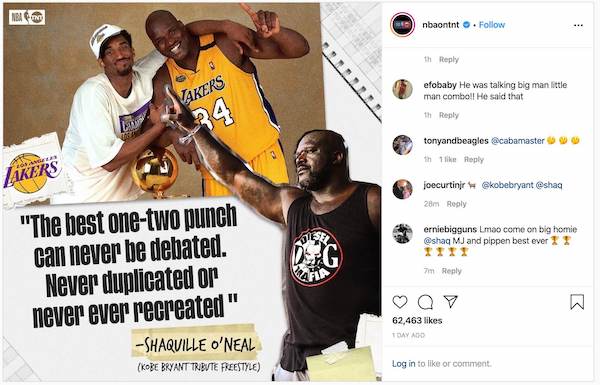Click the nbaontnt profile avatar
This screenshot has width=600, height=385.
point(403,25)
